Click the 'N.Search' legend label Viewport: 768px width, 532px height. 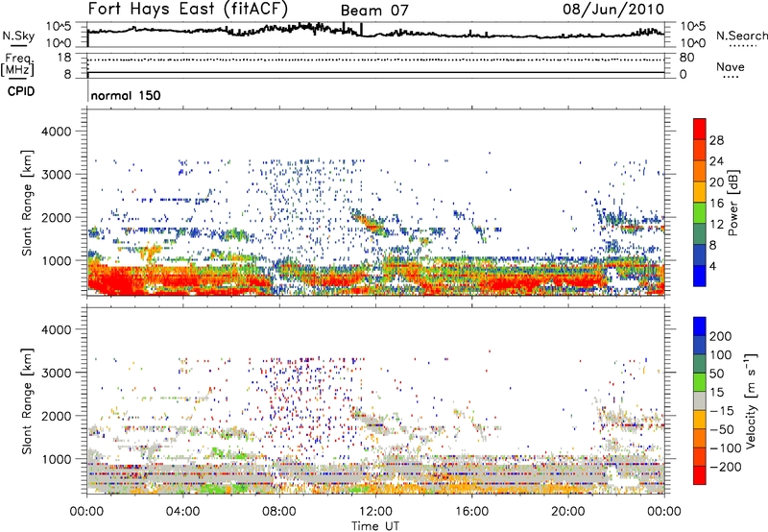[x=741, y=36]
